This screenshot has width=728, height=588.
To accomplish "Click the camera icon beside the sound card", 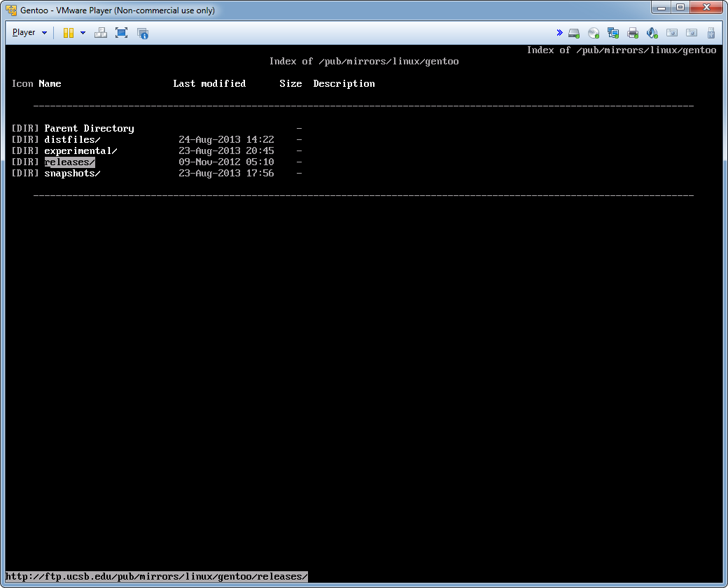I will pos(672,33).
